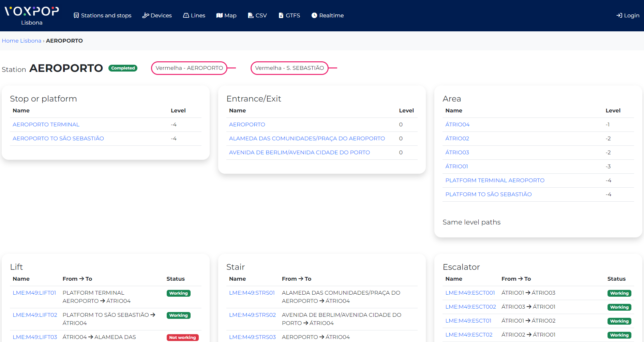
Task: Open the Devices menu item
Action: pos(157,15)
